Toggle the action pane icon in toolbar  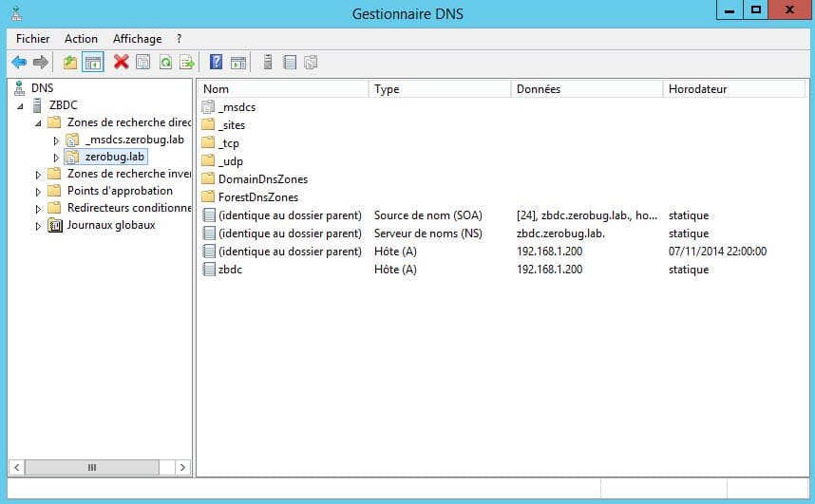238,63
